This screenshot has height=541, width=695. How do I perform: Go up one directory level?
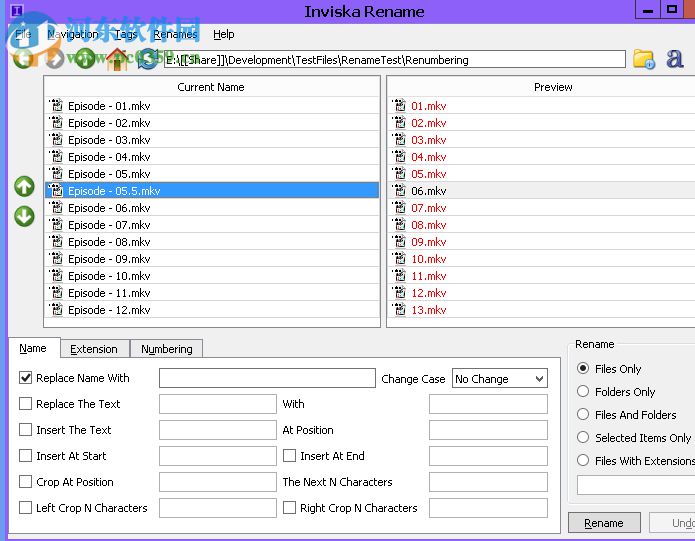(86, 59)
